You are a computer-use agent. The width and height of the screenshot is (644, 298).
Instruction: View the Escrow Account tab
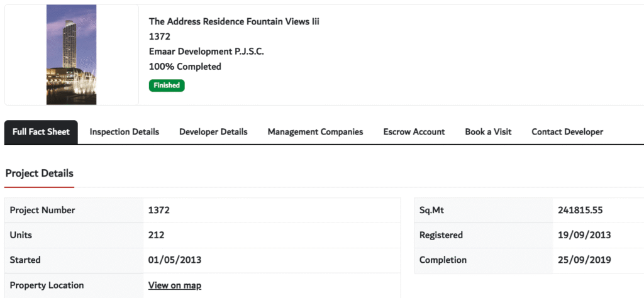coord(414,132)
